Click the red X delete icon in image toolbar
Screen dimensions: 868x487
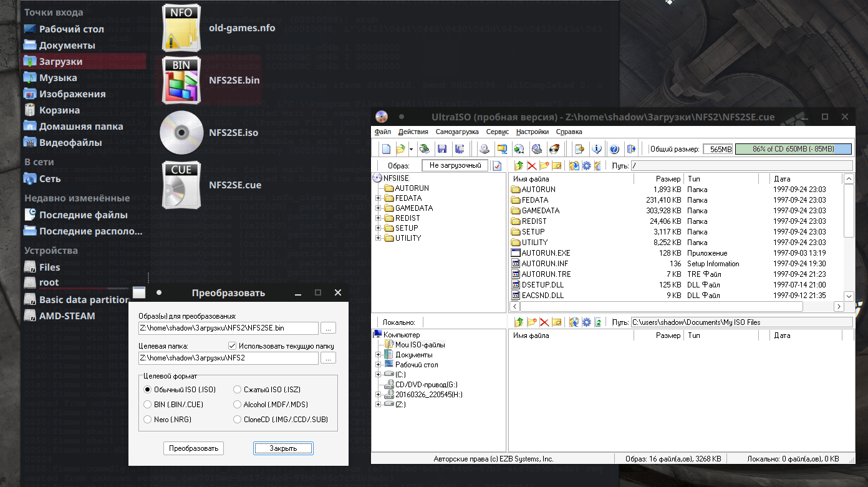pyautogui.click(x=531, y=165)
